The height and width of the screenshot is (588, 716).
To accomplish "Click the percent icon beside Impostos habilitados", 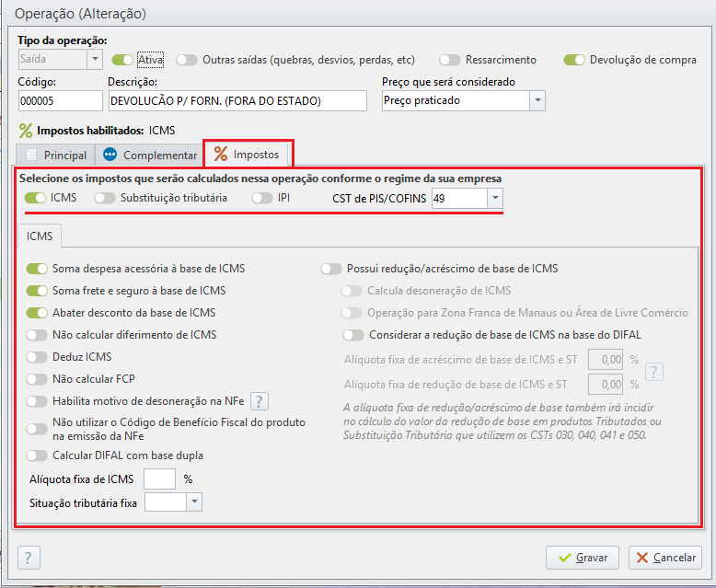I will coord(26,131).
